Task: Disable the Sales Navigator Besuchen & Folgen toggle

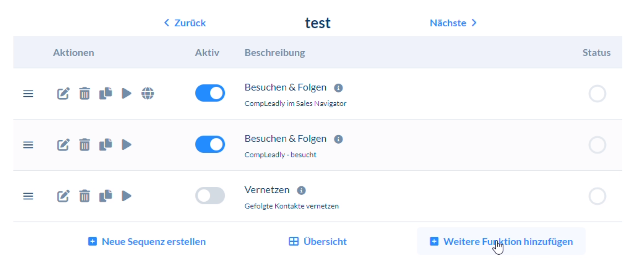Action: (x=210, y=93)
